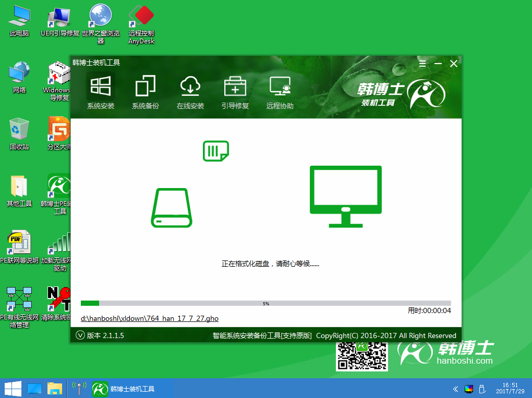Click the memory card icon above the disk

click(x=216, y=151)
